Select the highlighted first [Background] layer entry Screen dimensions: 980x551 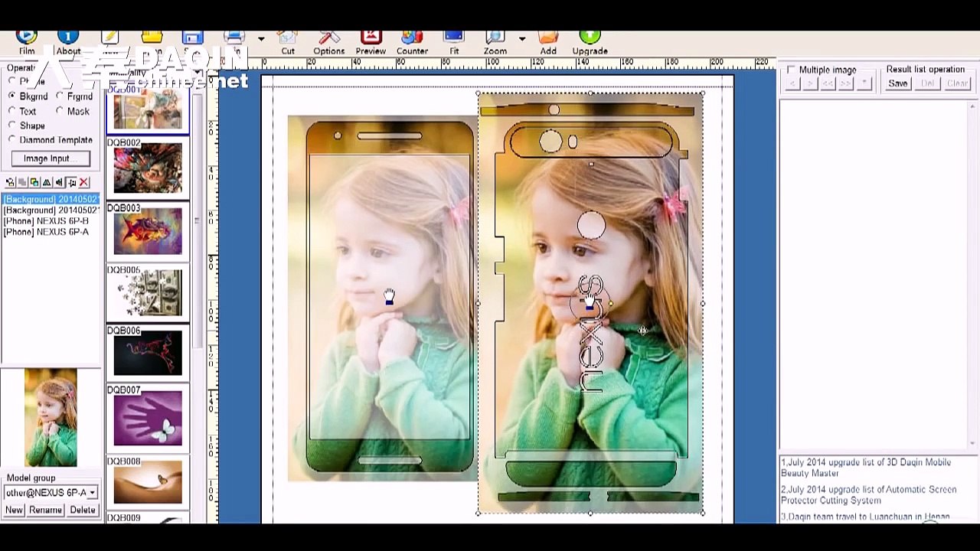[x=51, y=199]
